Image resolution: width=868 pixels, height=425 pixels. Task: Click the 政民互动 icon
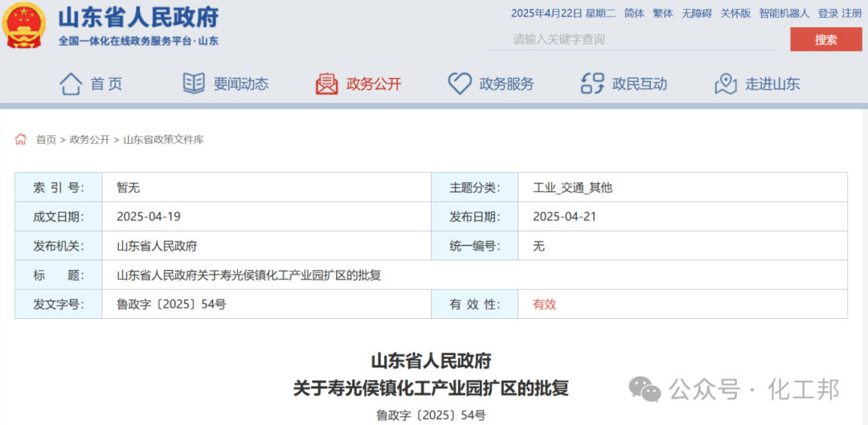coord(592,84)
